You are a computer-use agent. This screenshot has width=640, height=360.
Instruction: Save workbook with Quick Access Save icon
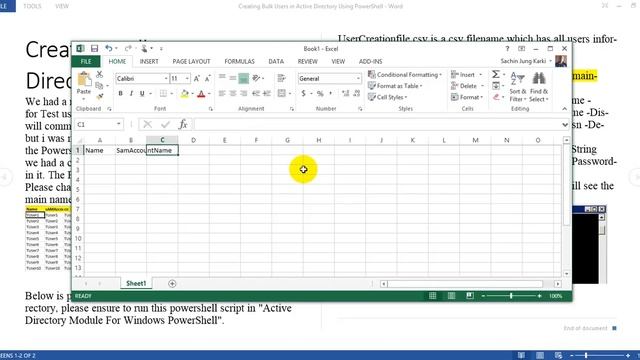point(94,49)
